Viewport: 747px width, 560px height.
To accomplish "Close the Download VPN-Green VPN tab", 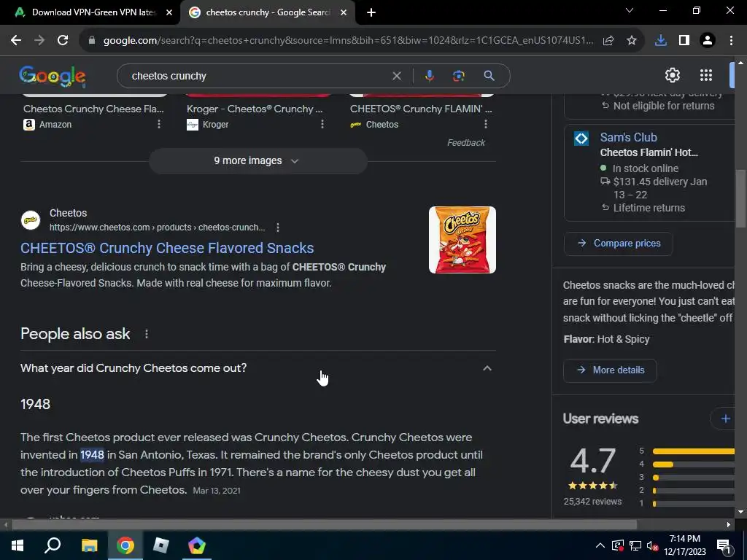I will coord(169,13).
